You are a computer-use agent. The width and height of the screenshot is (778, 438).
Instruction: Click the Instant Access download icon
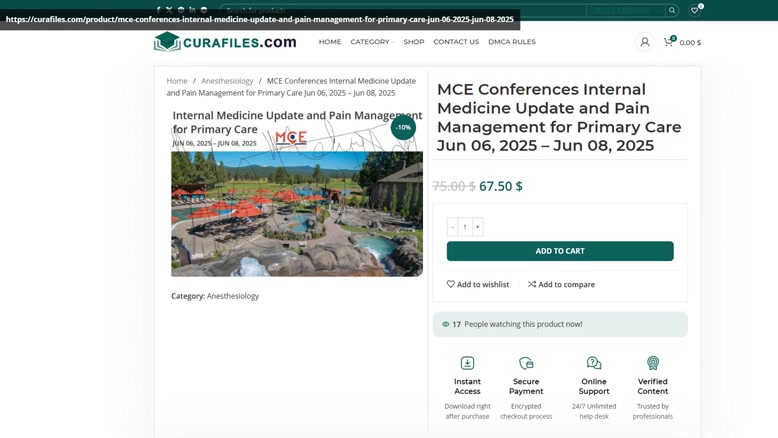click(x=467, y=363)
